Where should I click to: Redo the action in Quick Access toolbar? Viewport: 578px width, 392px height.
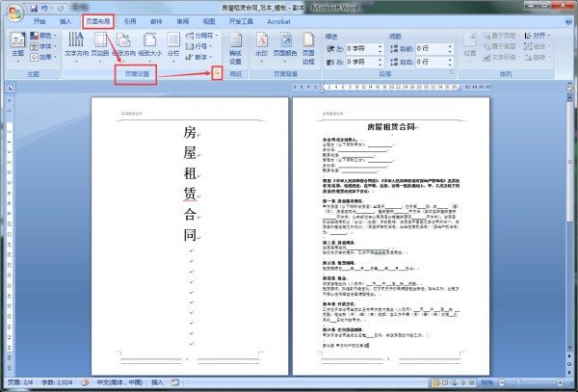[61, 8]
